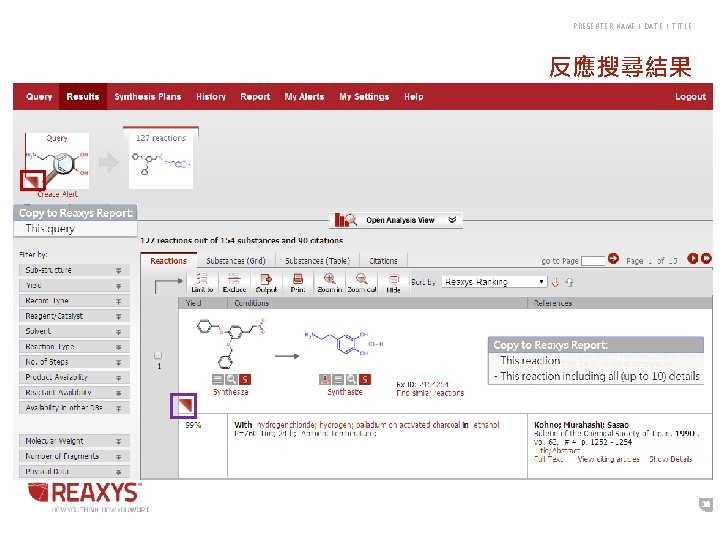Click the product details list icon
Screen dimensions: 720x540
pyautogui.click(x=338, y=379)
